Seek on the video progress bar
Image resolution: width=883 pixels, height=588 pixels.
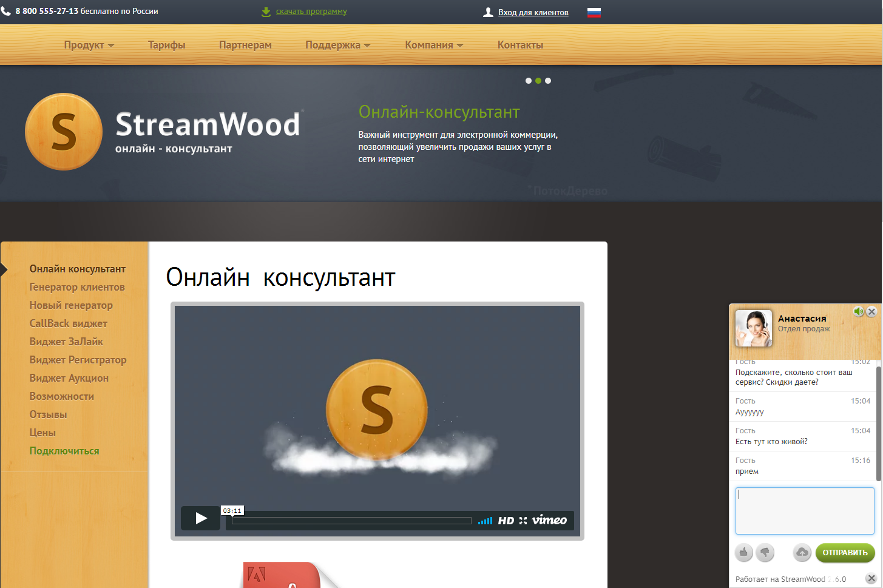coord(351,521)
